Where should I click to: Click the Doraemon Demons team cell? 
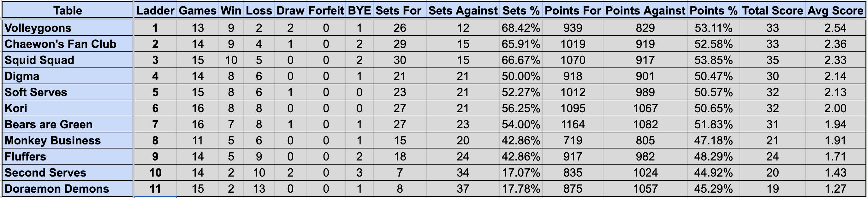[68, 189]
